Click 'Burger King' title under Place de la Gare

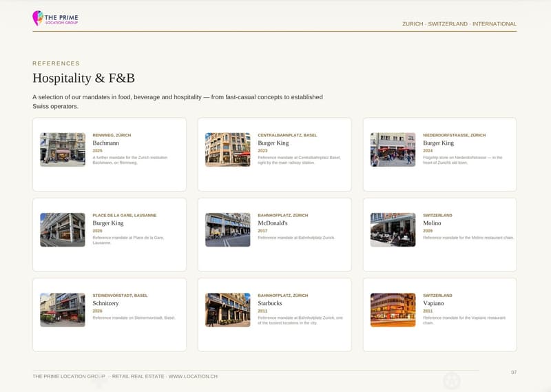pos(108,223)
